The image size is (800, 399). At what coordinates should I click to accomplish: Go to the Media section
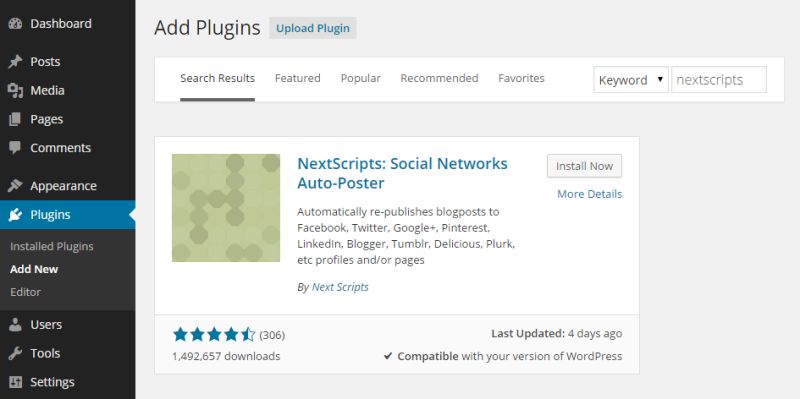pos(67,90)
